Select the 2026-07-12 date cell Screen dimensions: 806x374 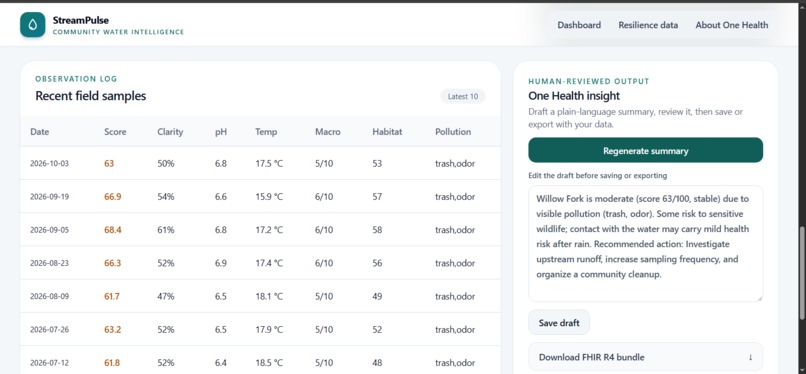coord(49,363)
